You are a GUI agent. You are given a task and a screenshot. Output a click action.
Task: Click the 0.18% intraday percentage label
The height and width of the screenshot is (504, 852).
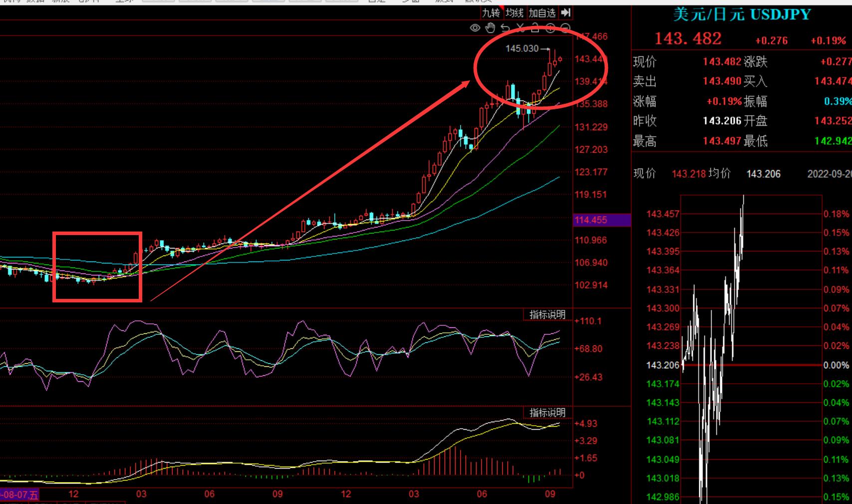coord(837,214)
